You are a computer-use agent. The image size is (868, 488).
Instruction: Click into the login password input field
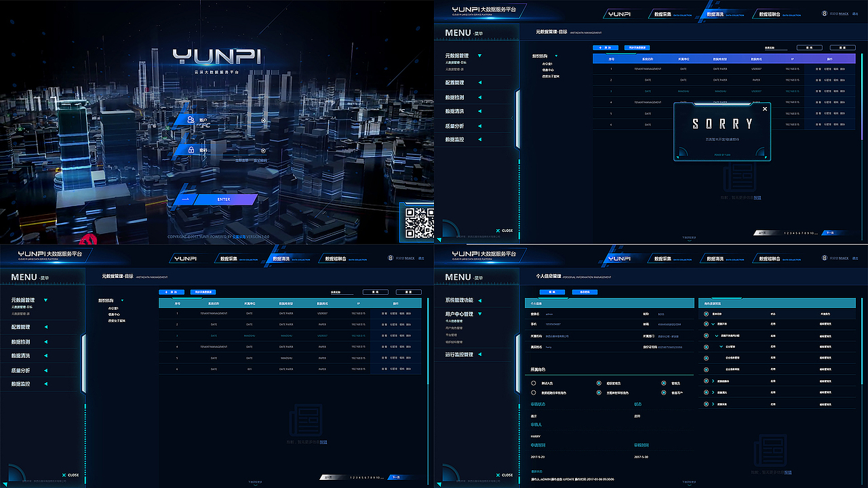(x=221, y=150)
